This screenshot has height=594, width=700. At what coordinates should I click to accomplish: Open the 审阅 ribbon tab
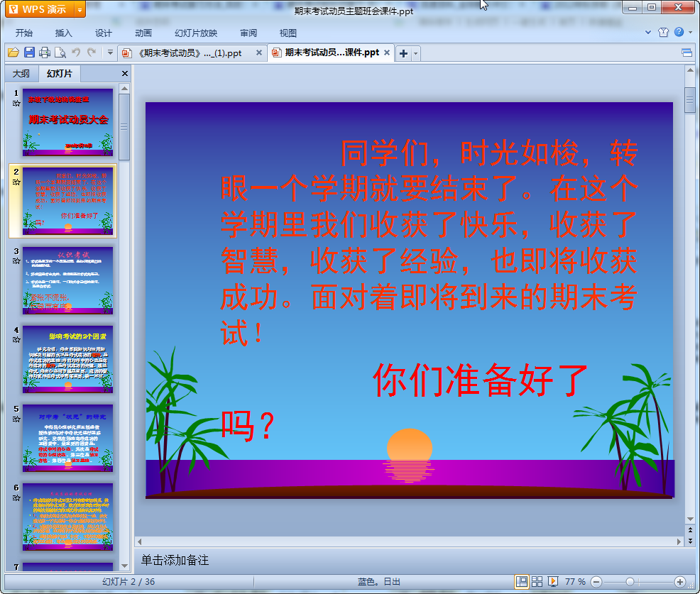[x=248, y=33]
